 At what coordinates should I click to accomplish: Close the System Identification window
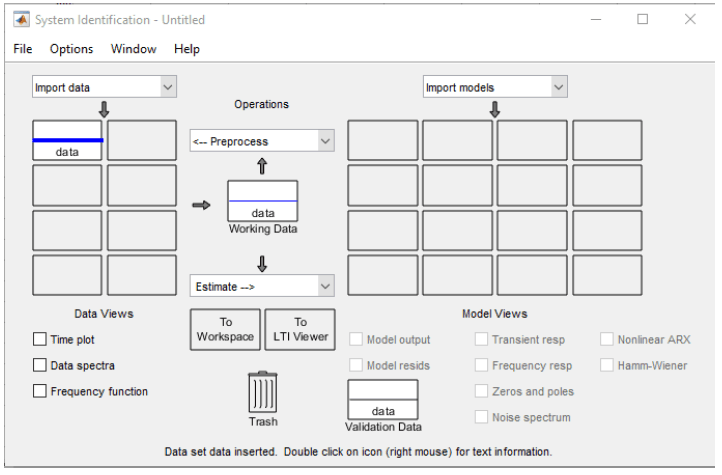click(690, 19)
